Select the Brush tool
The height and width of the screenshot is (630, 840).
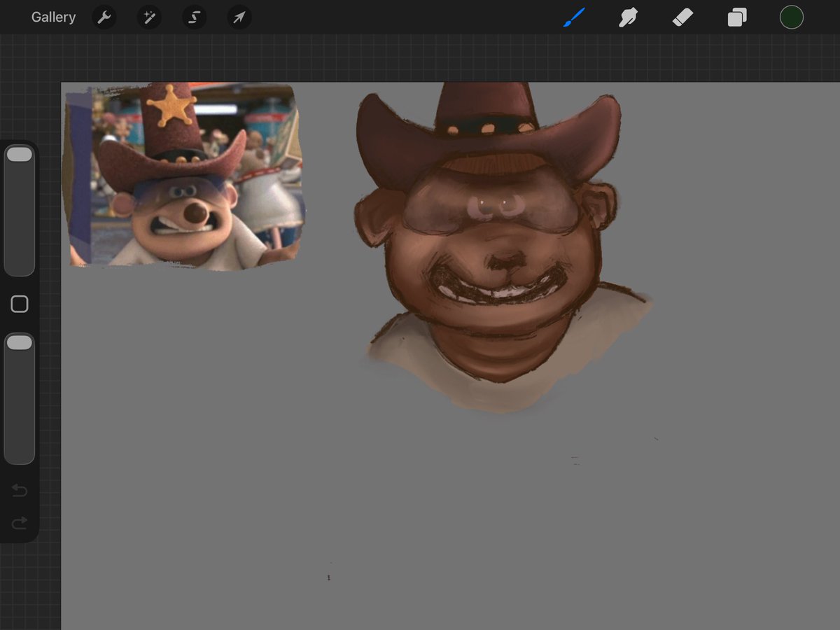click(x=574, y=17)
